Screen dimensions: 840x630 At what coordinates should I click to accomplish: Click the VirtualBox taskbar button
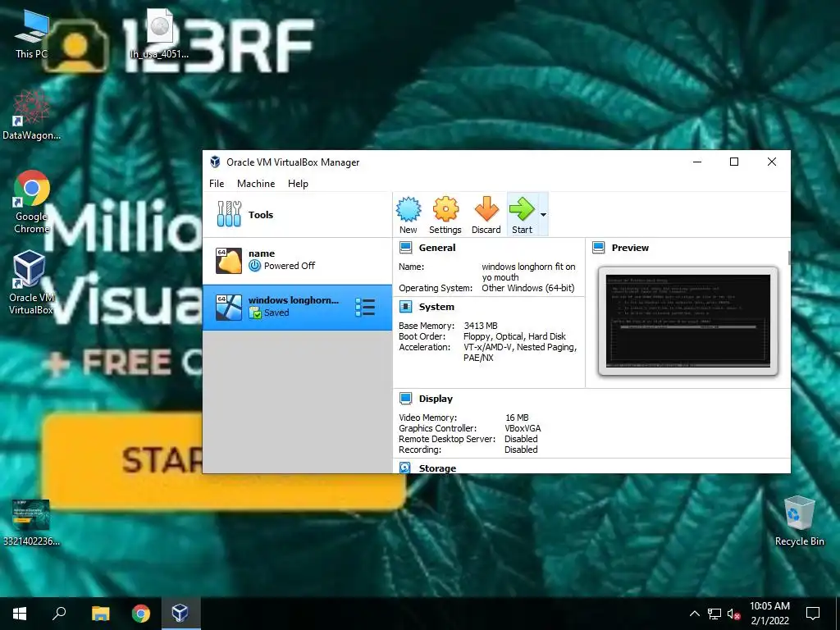tap(180, 614)
